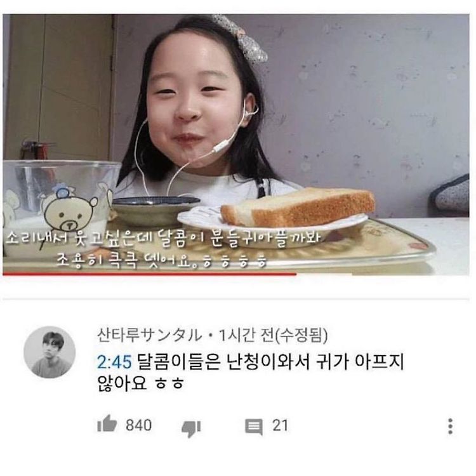Screen dimensions: 476x476
Task: Click the end of the red progress line
Action: [296, 274]
